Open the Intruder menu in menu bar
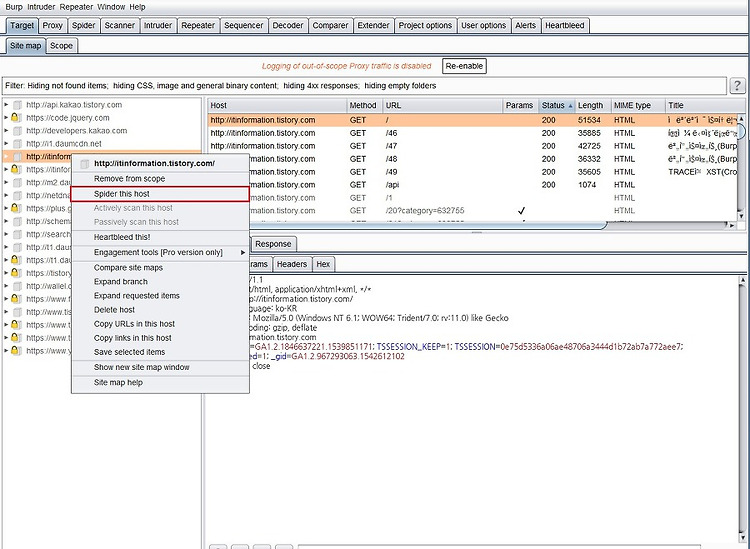The image size is (750, 549). pos(41,7)
